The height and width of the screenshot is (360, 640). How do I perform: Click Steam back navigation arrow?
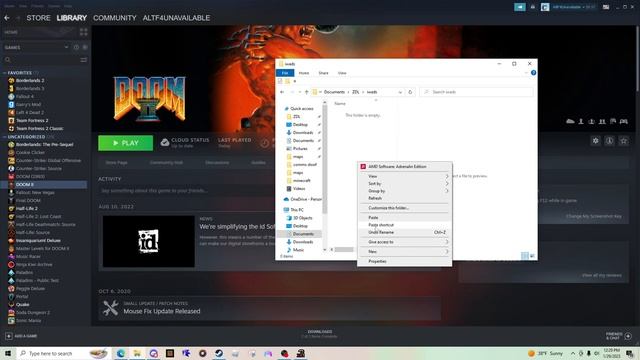click(7, 18)
